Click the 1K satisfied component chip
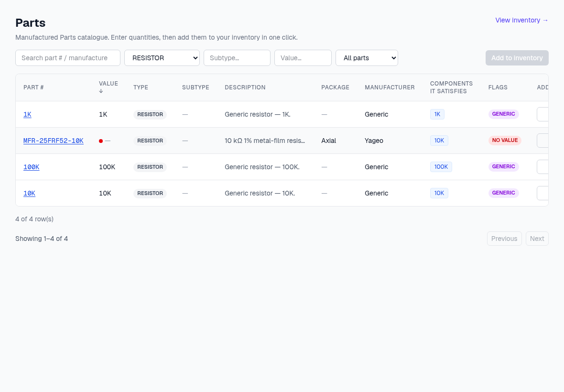 tap(437, 114)
